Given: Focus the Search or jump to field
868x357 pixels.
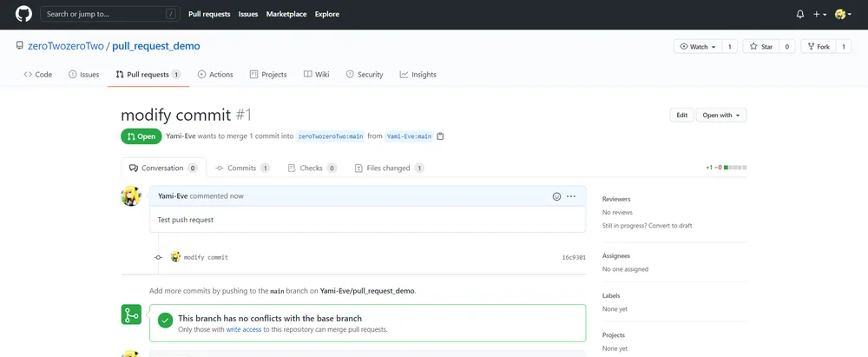Looking at the screenshot, I should point(110,14).
